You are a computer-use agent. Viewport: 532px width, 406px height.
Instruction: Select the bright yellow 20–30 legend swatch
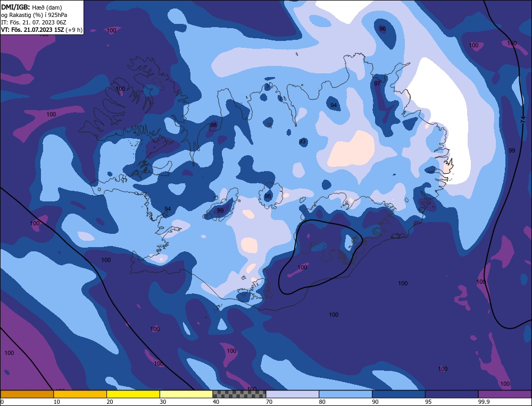[x=133, y=394]
